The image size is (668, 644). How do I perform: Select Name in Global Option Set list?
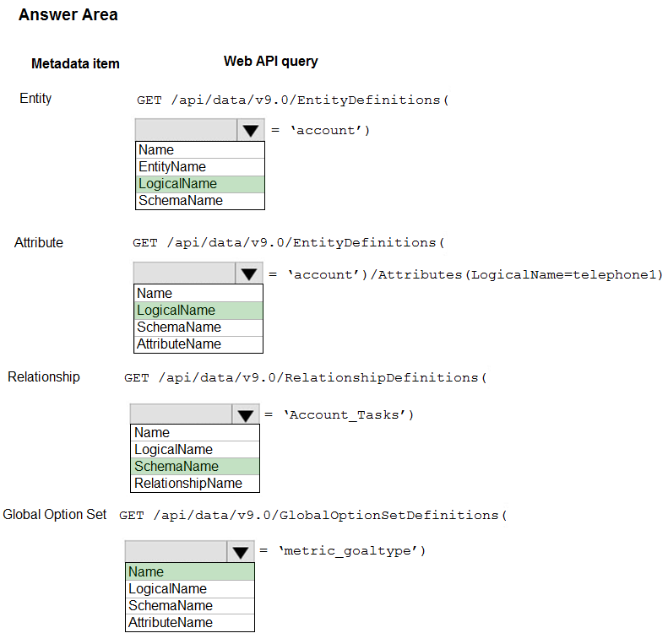190,572
